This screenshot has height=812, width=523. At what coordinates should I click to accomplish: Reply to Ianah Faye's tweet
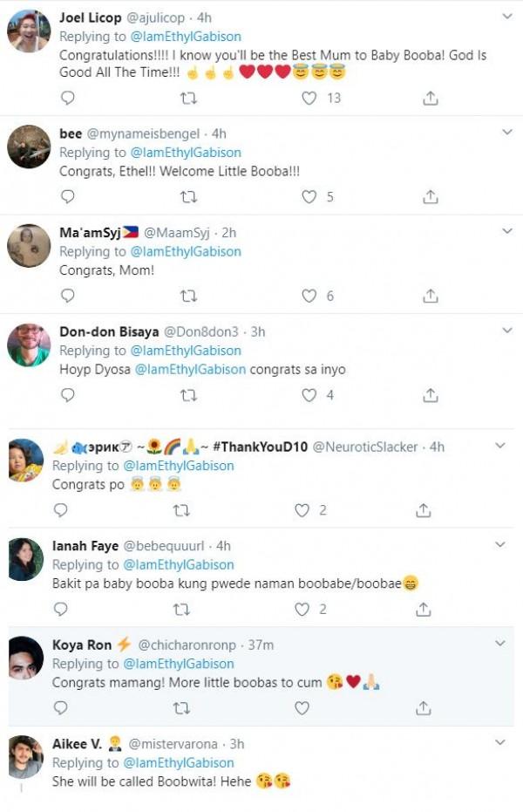click(61, 609)
